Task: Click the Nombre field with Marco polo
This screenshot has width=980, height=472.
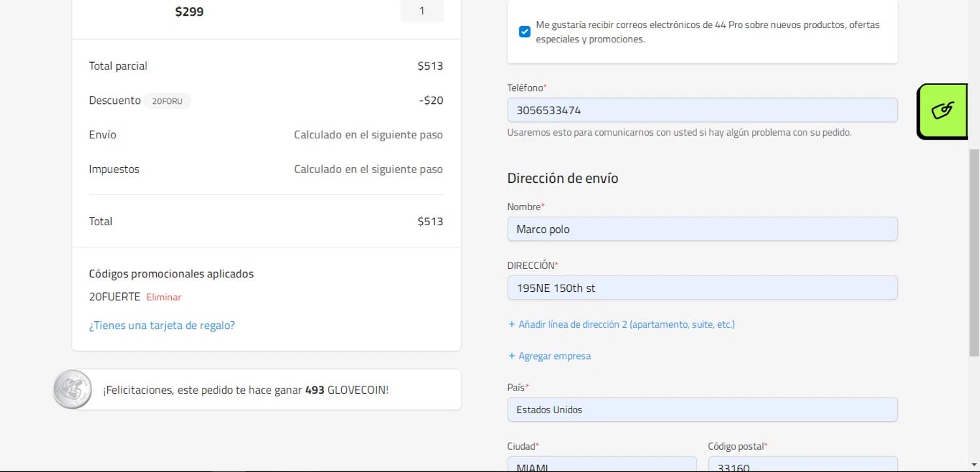Action: pyautogui.click(x=702, y=229)
